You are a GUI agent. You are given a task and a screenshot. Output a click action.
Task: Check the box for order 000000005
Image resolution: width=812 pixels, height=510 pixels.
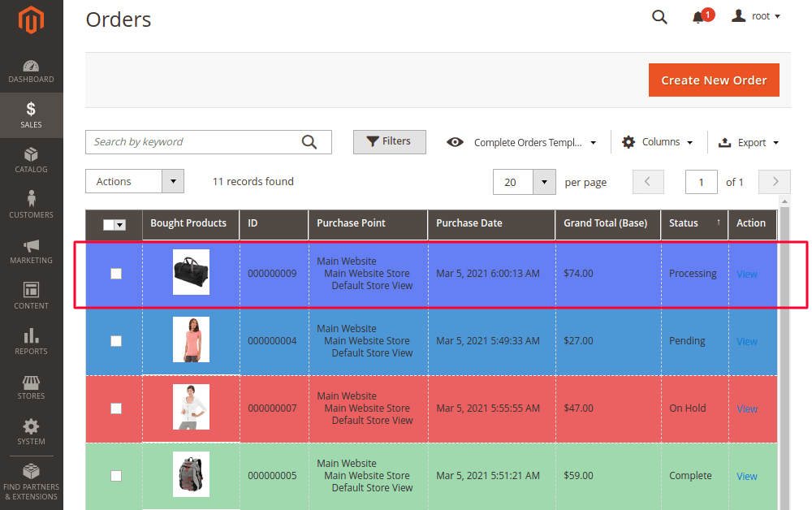point(116,475)
